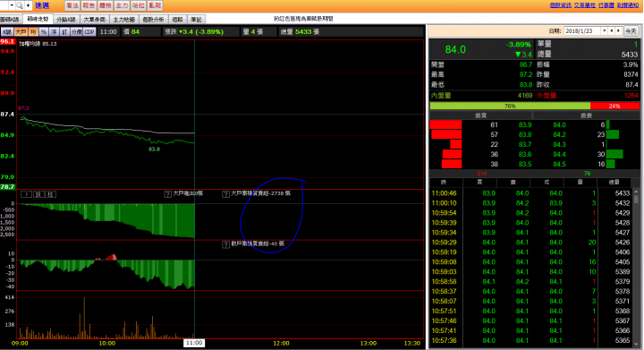This screenshot has width=644, height=350.
Task: Click the 哈拉 toolbar button
Action: (x=139, y=5)
